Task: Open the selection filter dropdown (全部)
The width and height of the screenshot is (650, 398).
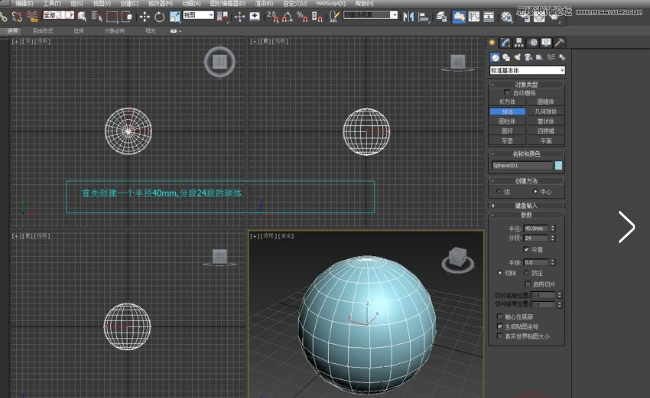Action: pyautogui.click(x=58, y=15)
